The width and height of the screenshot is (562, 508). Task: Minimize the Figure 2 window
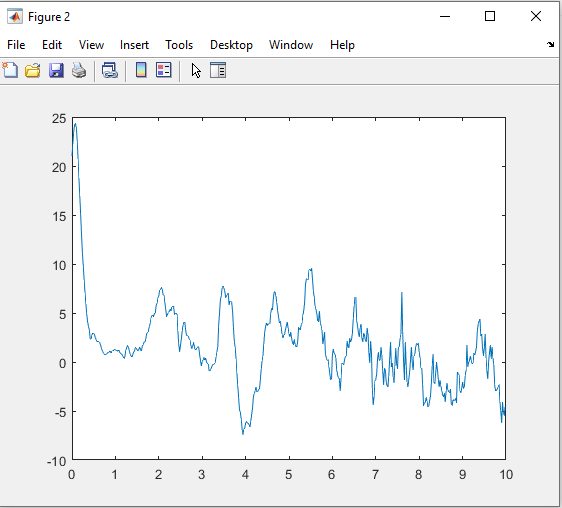445,16
